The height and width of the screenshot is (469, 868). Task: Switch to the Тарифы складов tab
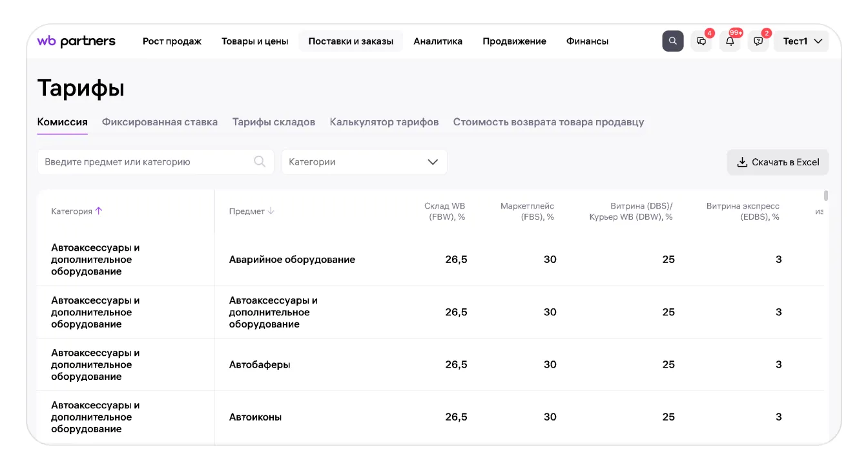point(274,122)
